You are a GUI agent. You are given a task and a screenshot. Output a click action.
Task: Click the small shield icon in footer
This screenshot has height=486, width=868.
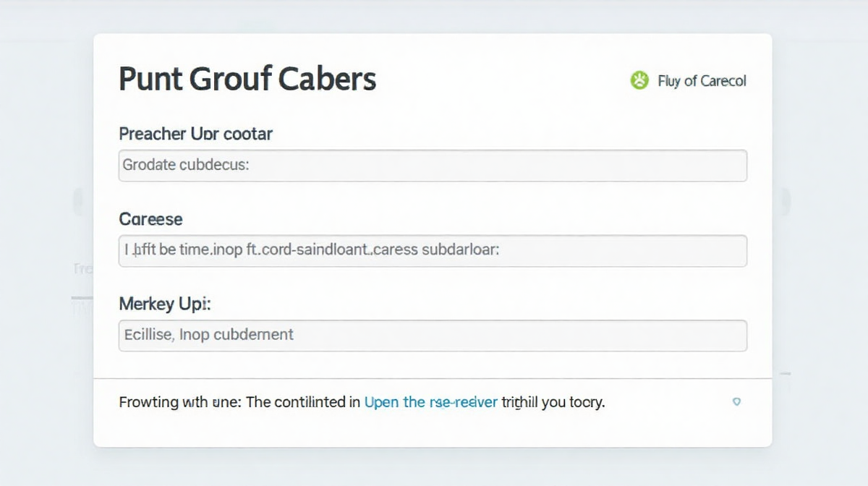736,402
